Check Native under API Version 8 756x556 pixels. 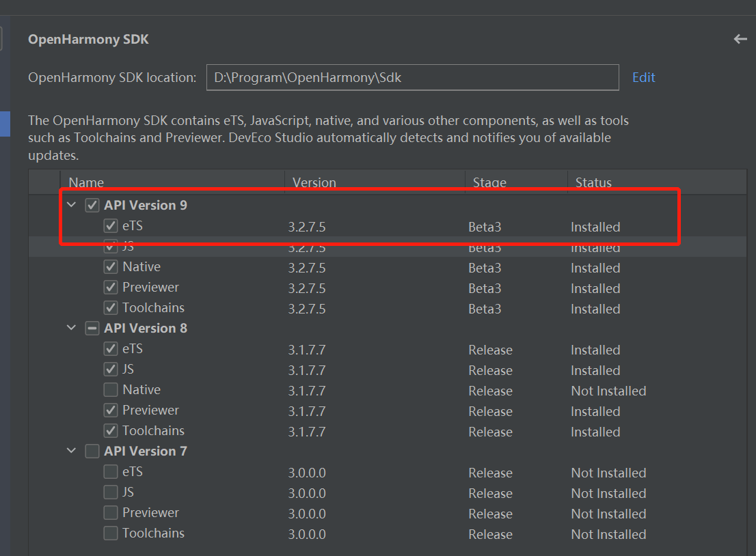111,389
